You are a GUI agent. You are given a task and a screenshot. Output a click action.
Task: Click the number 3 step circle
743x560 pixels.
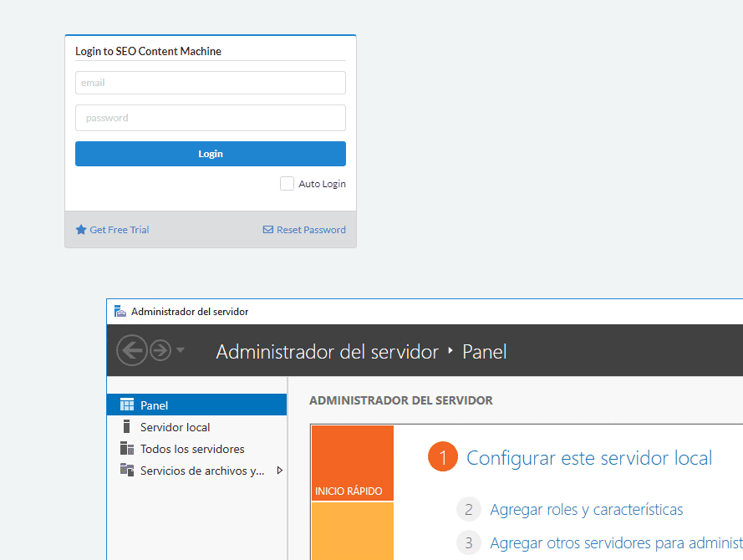[469, 542]
